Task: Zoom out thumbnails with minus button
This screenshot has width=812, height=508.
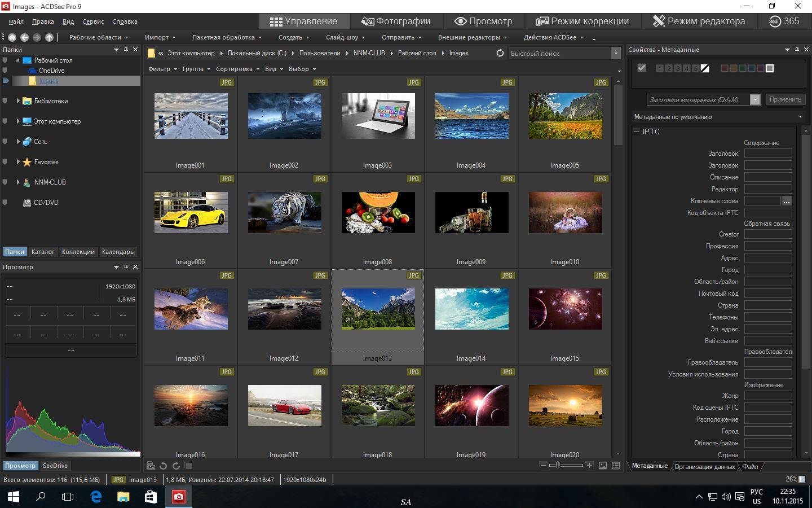Action: pos(543,465)
